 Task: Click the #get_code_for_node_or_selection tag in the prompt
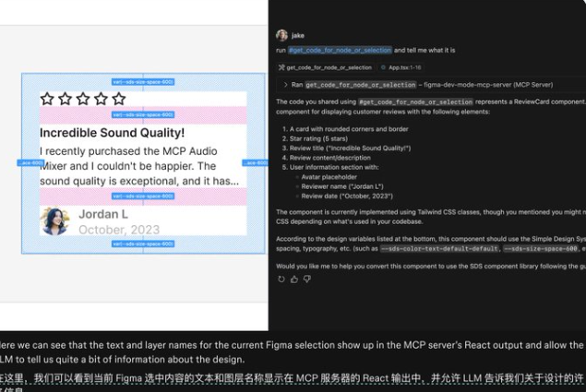tap(340, 50)
